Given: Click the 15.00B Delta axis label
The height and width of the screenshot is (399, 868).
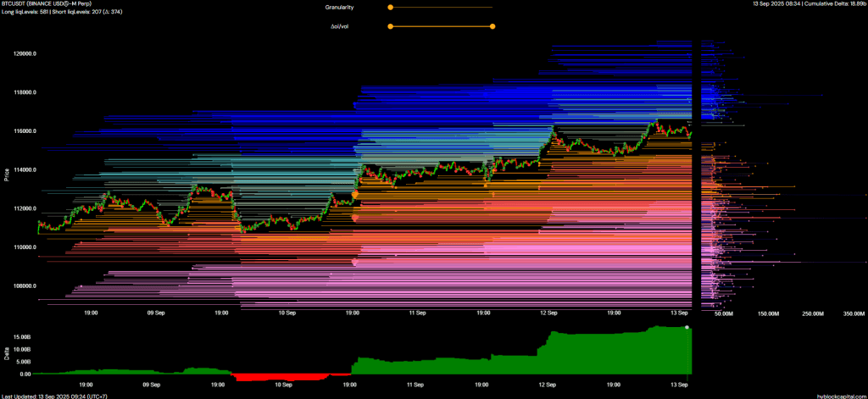Looking at the screenshot, I should click(19, 336).
